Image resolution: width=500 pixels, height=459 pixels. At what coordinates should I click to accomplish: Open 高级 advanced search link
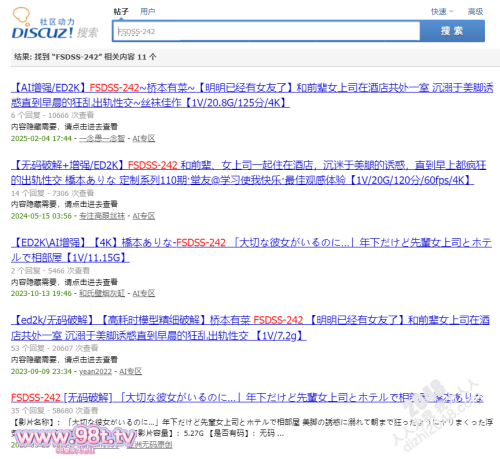pos(475,12)
